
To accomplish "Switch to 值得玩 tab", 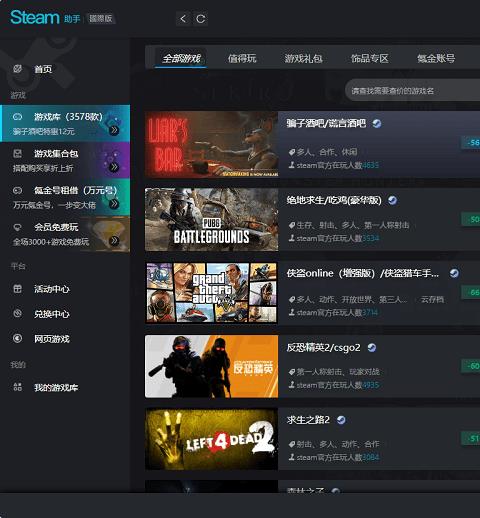I will click(242, 58).
